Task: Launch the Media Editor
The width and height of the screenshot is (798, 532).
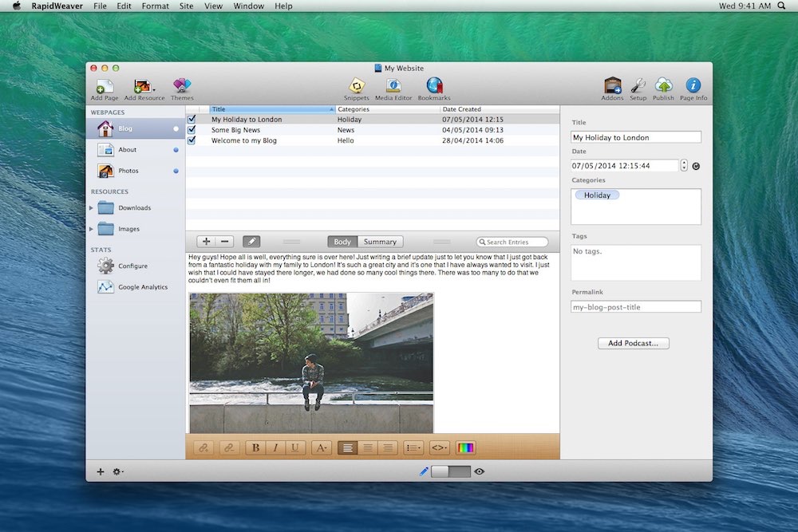Action: 393,89
